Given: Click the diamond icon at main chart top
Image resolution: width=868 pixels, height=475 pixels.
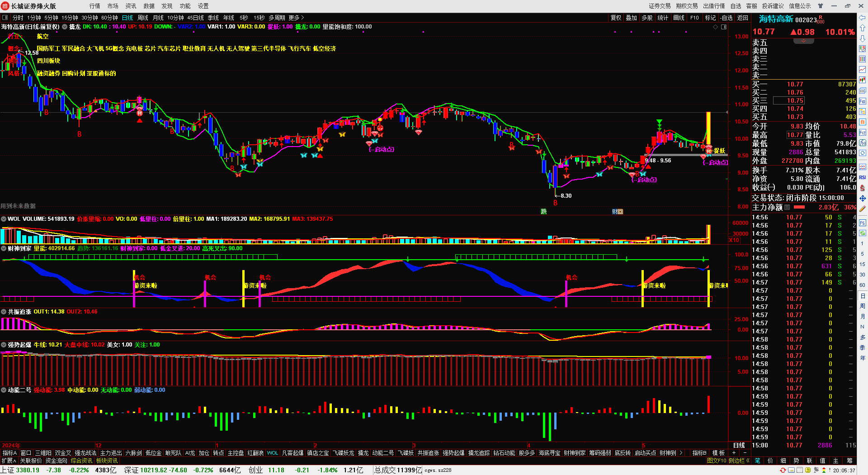Looking at the screenshot, I should [x=715, y=27].
